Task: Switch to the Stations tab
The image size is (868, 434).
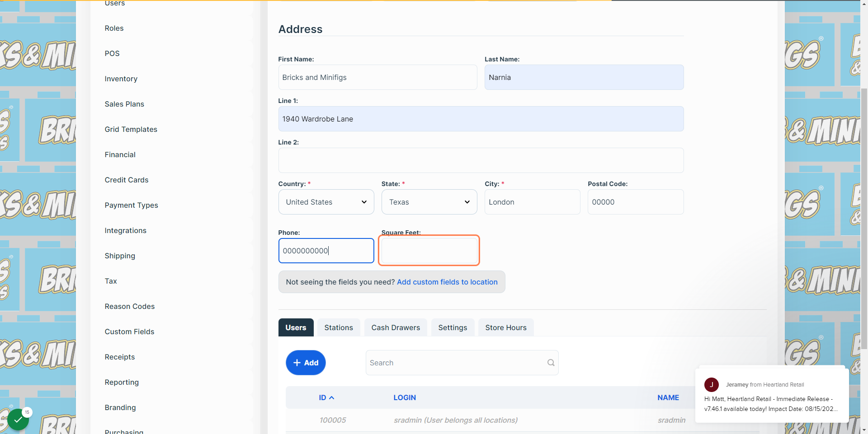Action: click(x=339, y=327)
